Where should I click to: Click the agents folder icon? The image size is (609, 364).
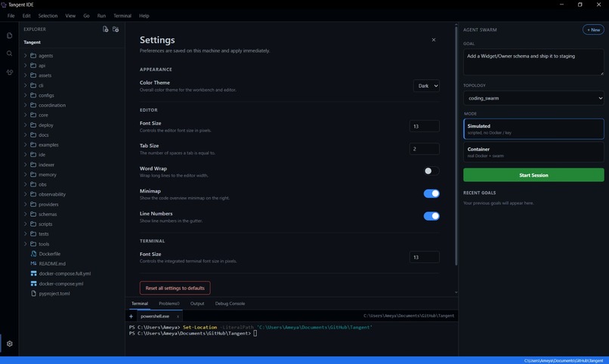point(33,55)
